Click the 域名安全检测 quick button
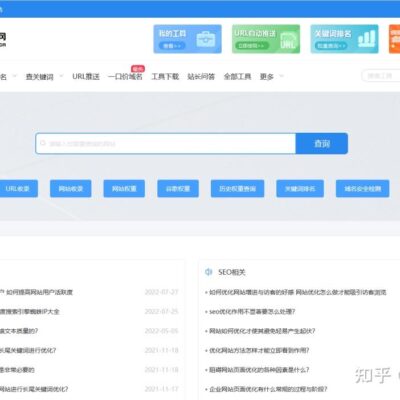This screenshot has height=400, width=400. tap(362, 189)
